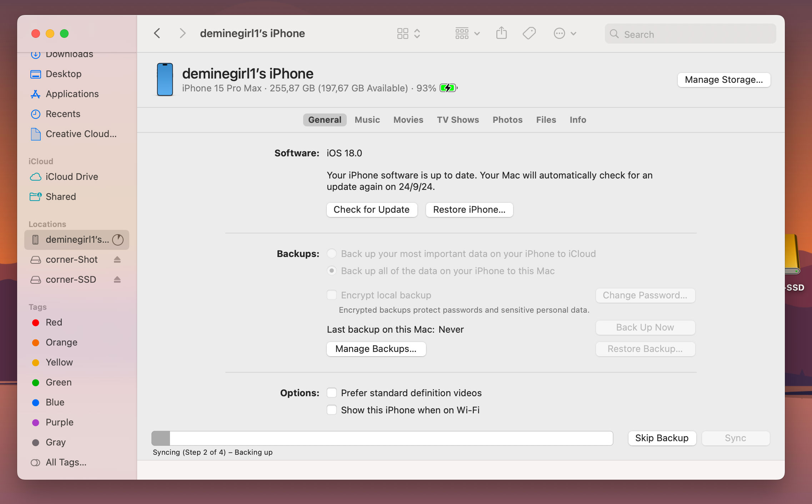Select the Gray tag
Viewport: 812px width, 504px height.
tap(77, 442)
